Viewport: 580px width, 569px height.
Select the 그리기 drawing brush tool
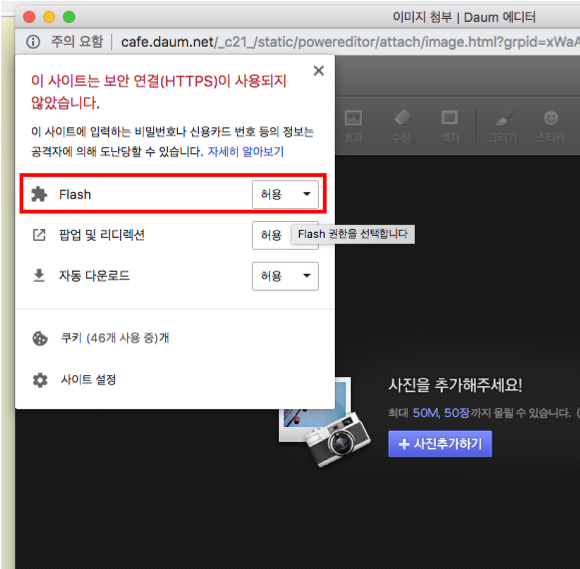click(503, 126)
